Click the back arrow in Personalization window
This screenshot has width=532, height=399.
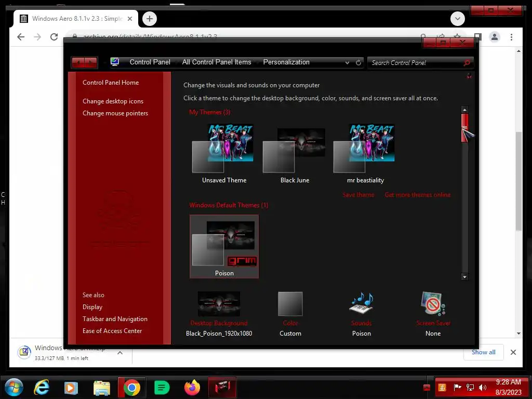click(78, 62)
